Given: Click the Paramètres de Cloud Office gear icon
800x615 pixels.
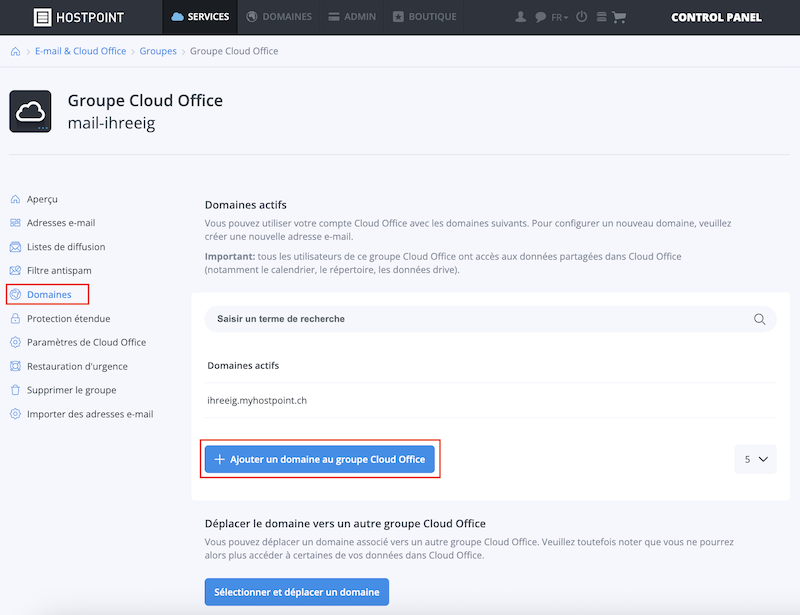Looking at the screenshot, I should pos(15,342).
